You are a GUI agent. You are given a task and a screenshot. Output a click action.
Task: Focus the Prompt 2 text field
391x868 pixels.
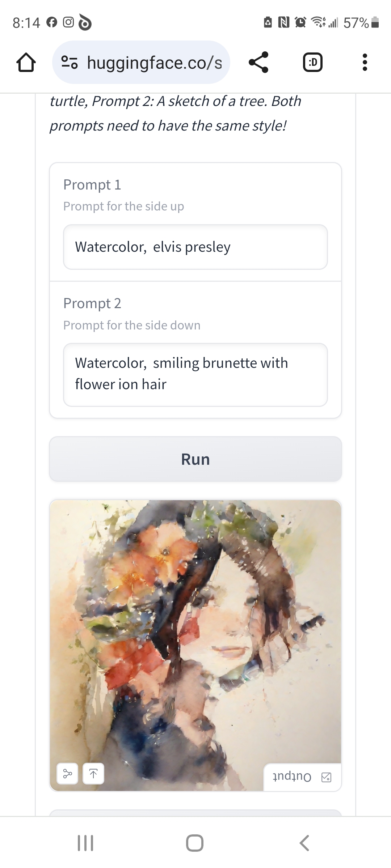[x=195, y=374]
